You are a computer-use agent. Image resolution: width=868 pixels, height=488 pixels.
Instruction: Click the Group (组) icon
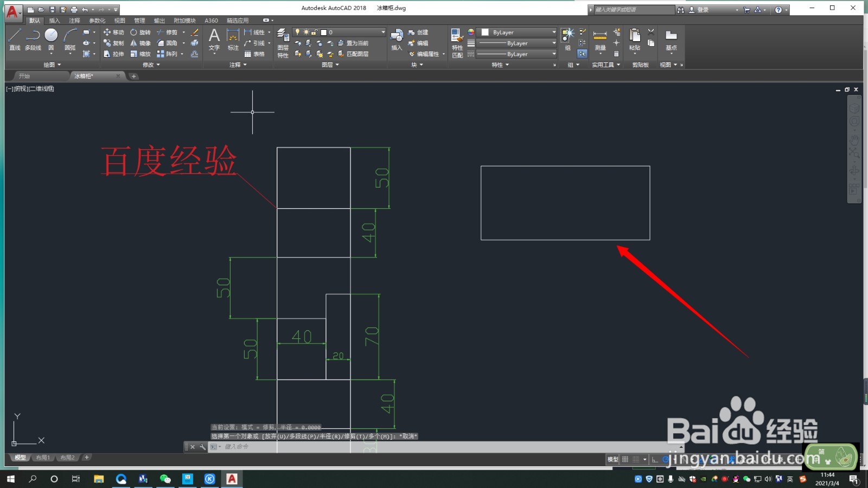(567, 40)
